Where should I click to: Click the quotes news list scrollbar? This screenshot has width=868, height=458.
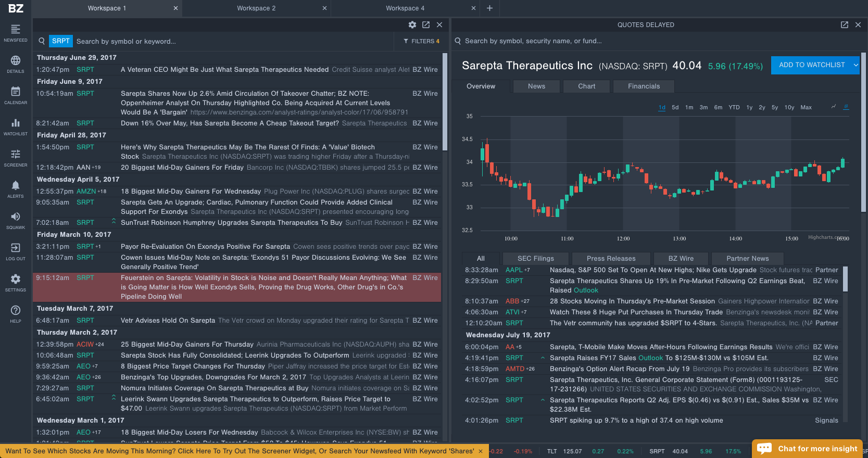[845, 279]
